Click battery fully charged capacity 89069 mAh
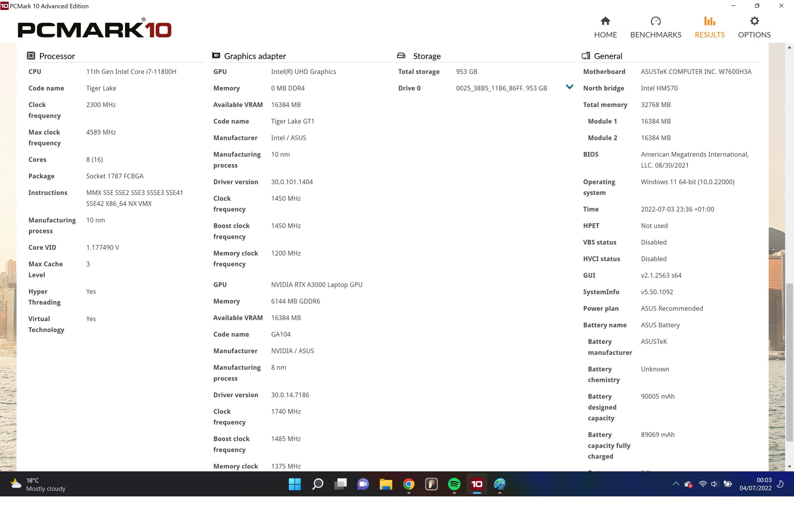The height and width of the screenshot is (532, 794). [658, 435]
